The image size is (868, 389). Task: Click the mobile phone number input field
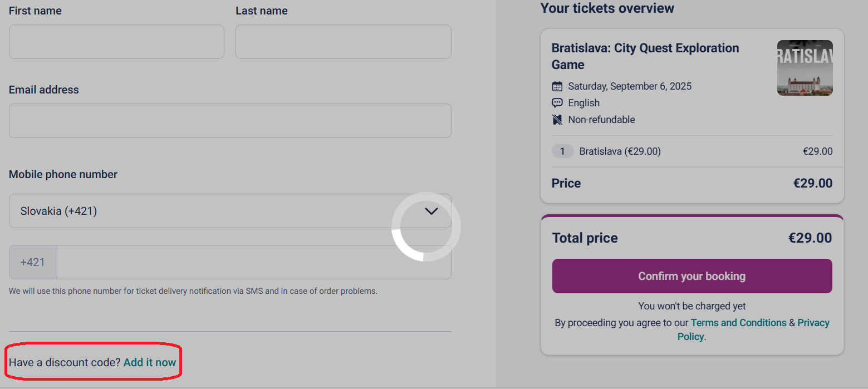(x=223, y=262)
